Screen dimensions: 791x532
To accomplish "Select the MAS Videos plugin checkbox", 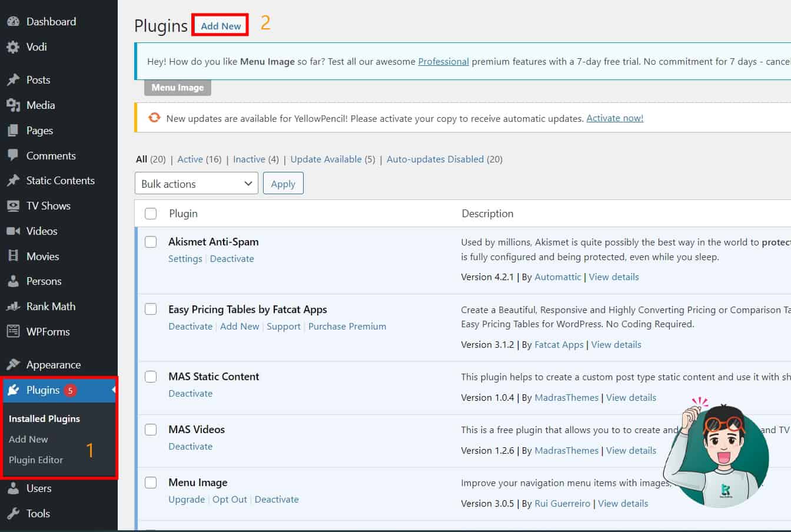I will (151, 430).
